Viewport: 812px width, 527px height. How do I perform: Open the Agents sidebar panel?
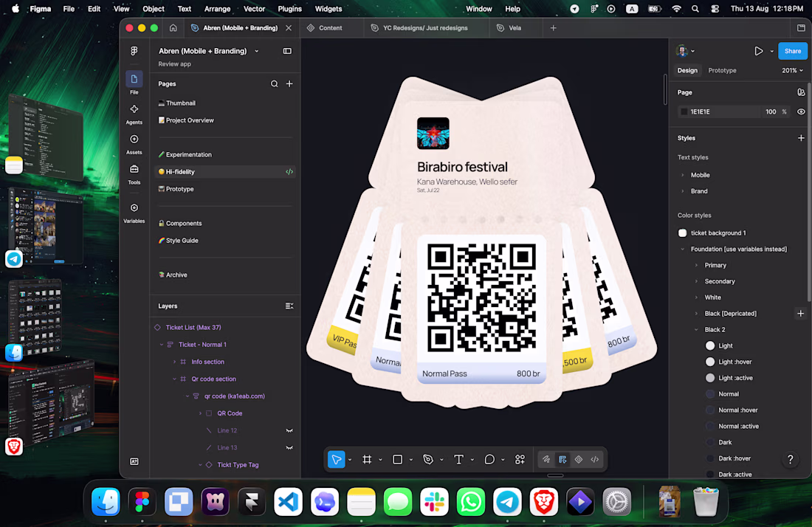134,109
